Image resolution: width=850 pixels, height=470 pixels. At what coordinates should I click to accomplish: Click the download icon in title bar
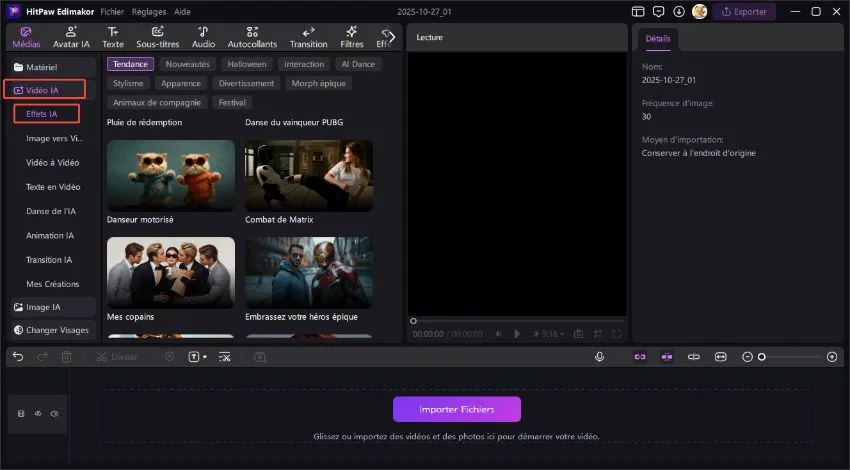pos(679,12)
